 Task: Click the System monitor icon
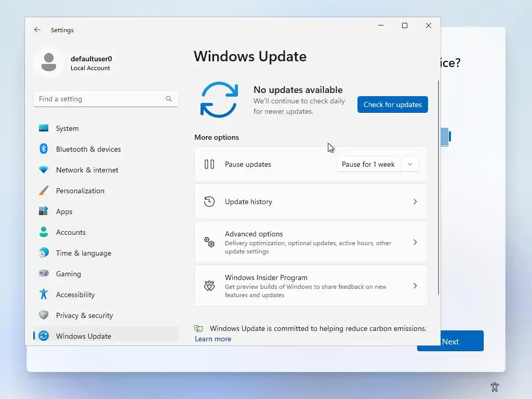coord(44,128)
